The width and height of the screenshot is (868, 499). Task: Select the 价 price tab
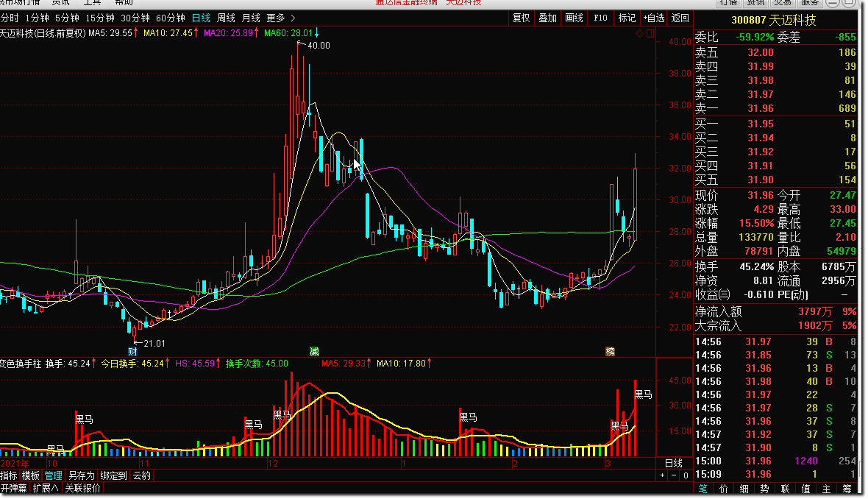(x=724, y=489)
